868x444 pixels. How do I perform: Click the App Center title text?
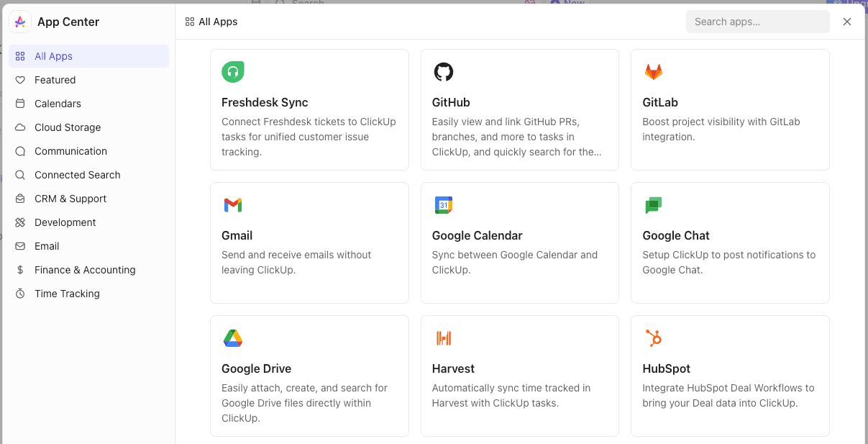pos(68,22)
